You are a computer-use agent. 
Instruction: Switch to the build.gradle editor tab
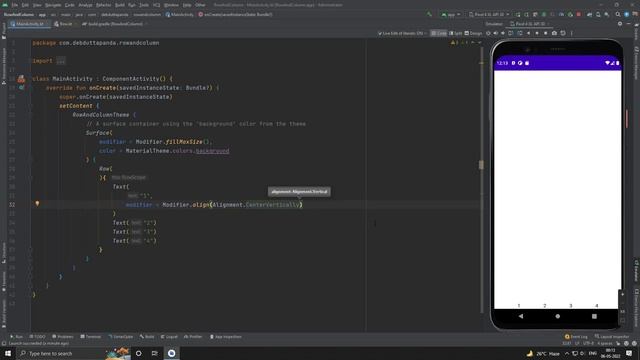coord(114,24)
